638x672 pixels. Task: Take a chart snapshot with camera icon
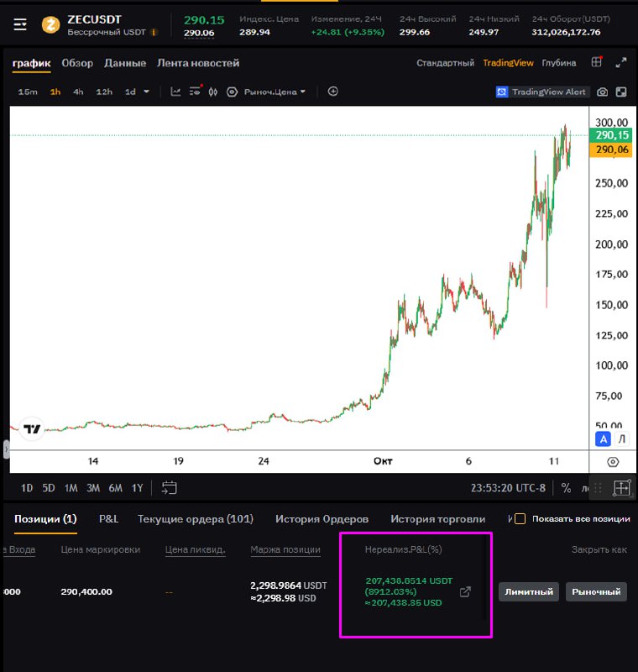pyautogui.click(x=602, y=92)
